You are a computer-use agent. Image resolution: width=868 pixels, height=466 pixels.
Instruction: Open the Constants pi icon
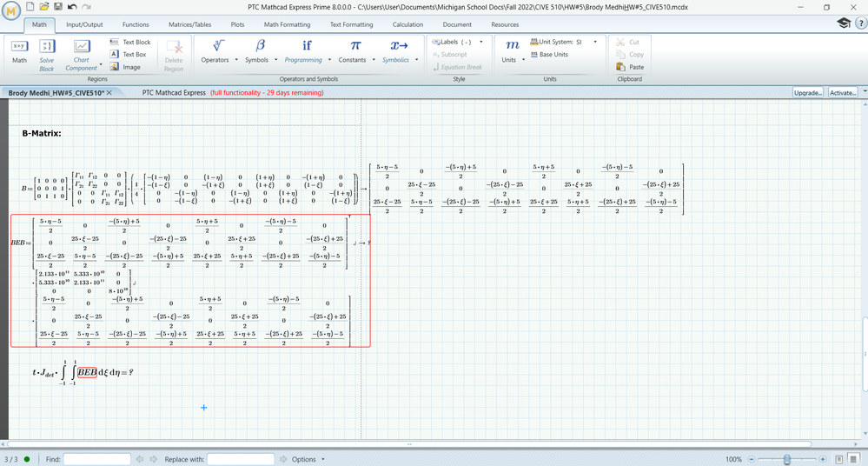coord(355,45)
